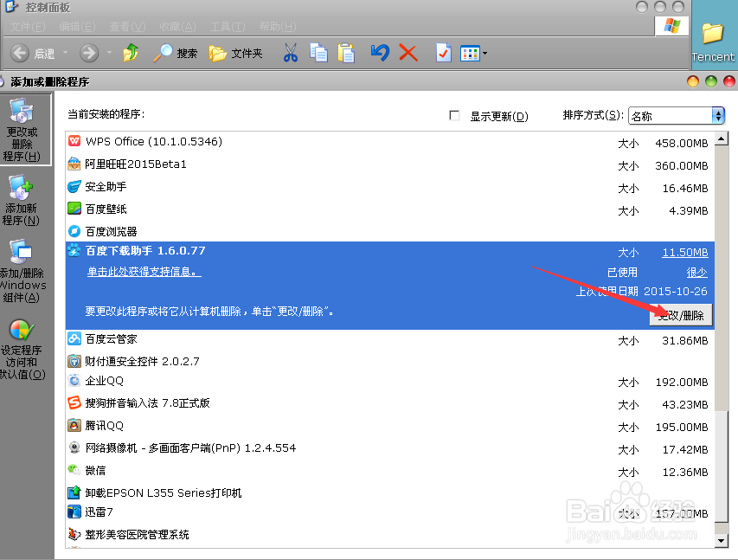Select the WPS Office (10.1.0.5346) entry
The height and width of the screenshot is (560, 738).
click(389, 142)
